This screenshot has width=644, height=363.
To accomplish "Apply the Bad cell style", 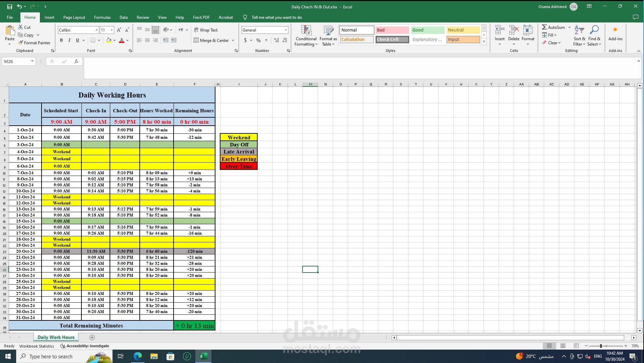I will [392, 30].
